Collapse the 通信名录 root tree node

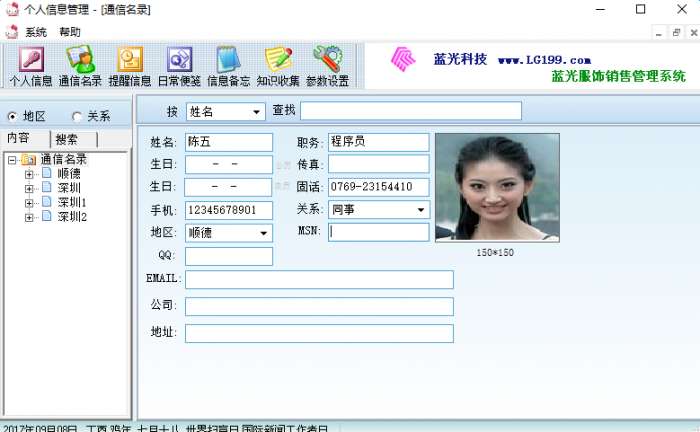pos(12,160)
